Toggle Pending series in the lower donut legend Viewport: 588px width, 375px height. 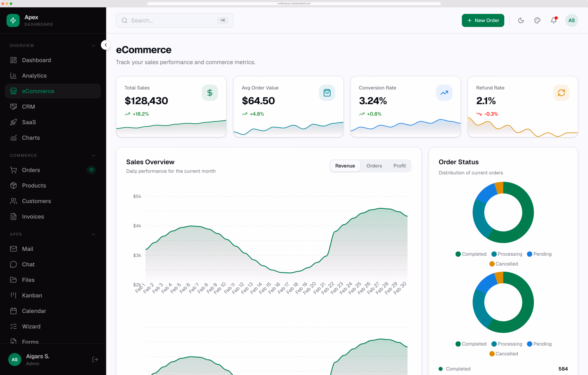click(539, 344)
